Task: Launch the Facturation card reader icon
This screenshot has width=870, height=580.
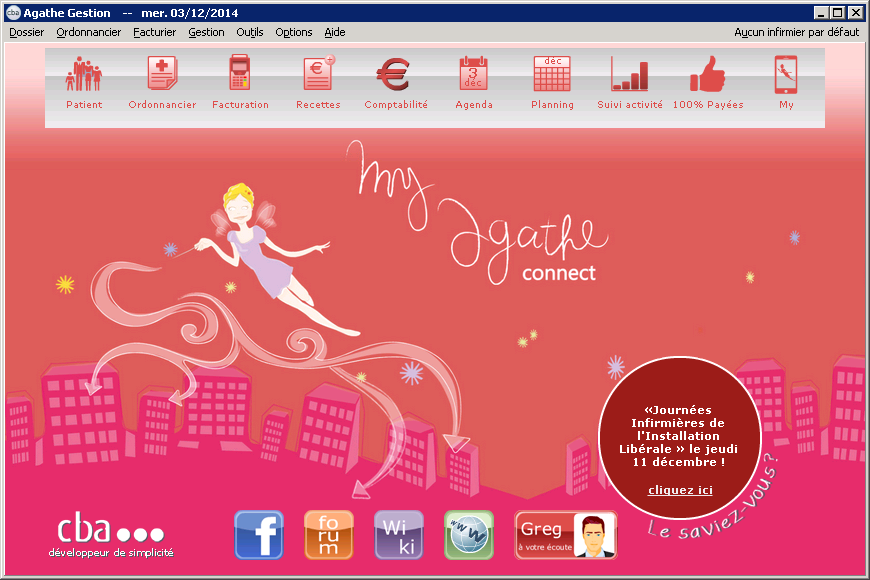Action: (240, 72)
